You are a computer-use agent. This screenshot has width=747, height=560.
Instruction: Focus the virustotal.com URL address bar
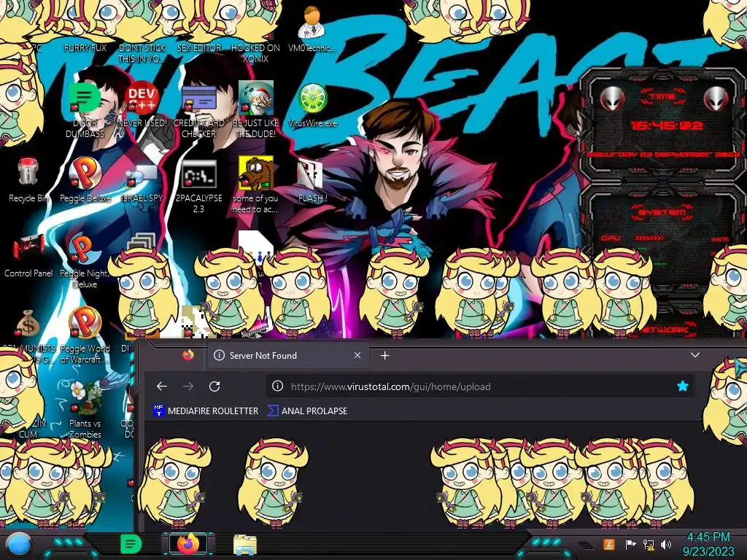(x=479, y=386)
